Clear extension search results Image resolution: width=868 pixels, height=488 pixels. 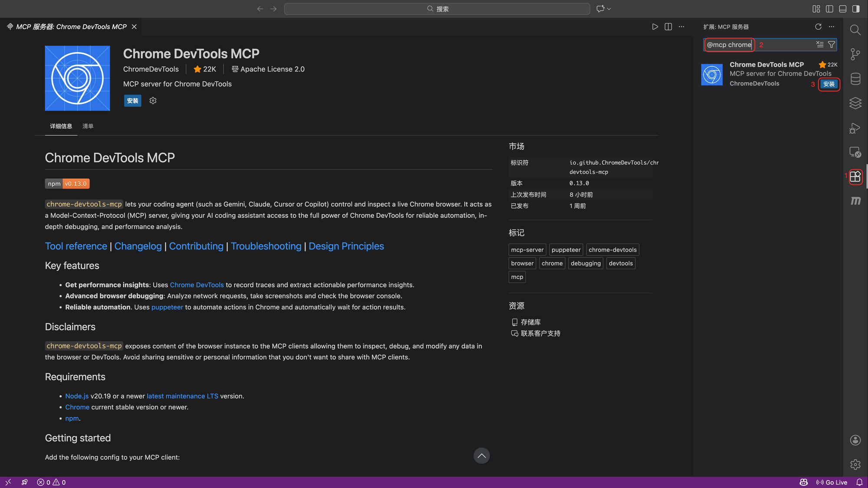coord(819,45)
